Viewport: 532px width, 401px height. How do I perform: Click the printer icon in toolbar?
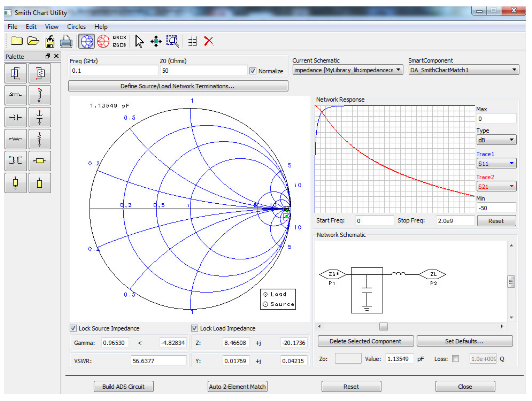point(66,41)
